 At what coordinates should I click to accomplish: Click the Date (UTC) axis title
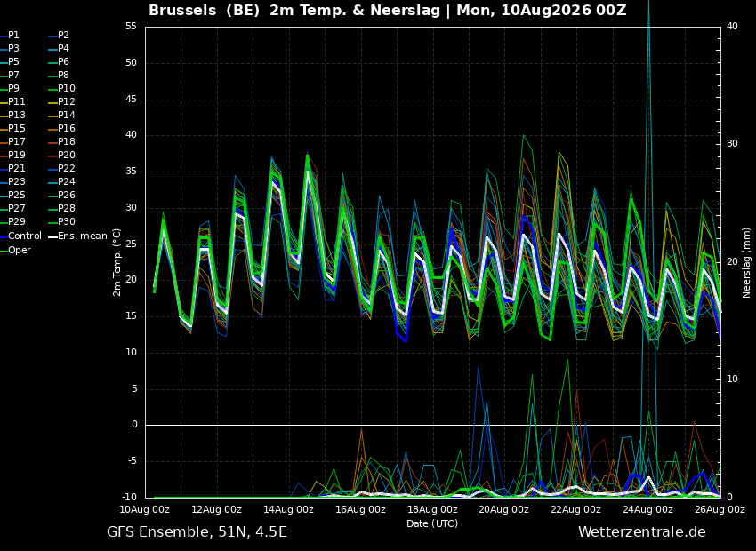[432, 523]
